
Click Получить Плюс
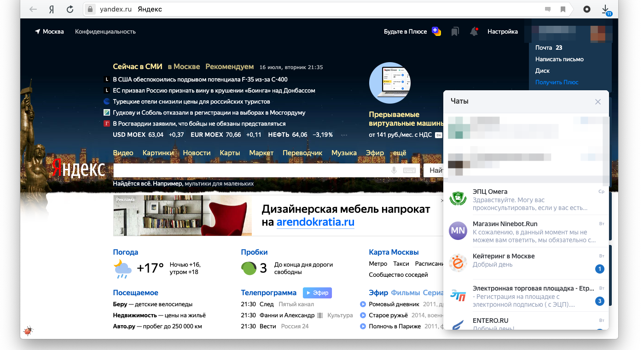tap(557, 82)
